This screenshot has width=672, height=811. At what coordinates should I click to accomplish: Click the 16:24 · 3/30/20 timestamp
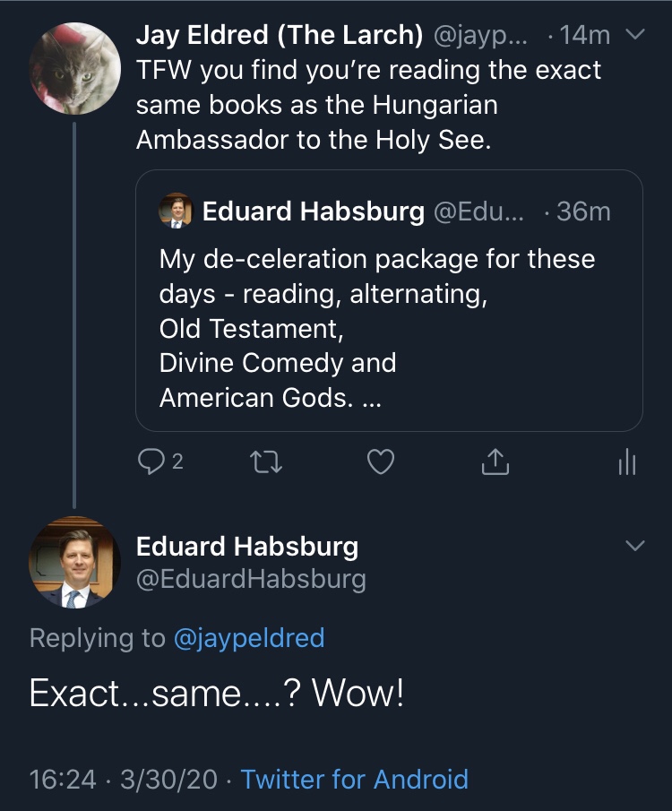pyautogui.click(x=124, y=779)
